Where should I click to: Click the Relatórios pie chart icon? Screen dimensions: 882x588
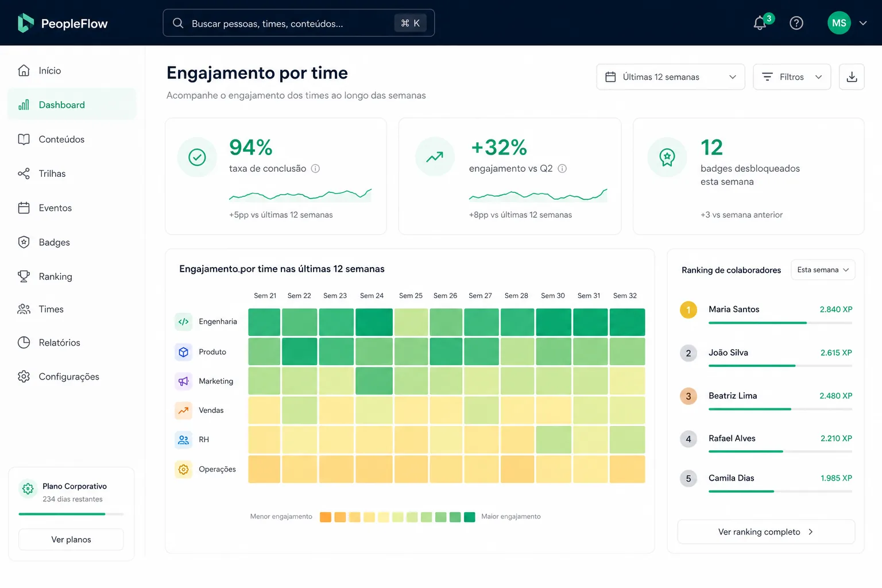point(24,342)
